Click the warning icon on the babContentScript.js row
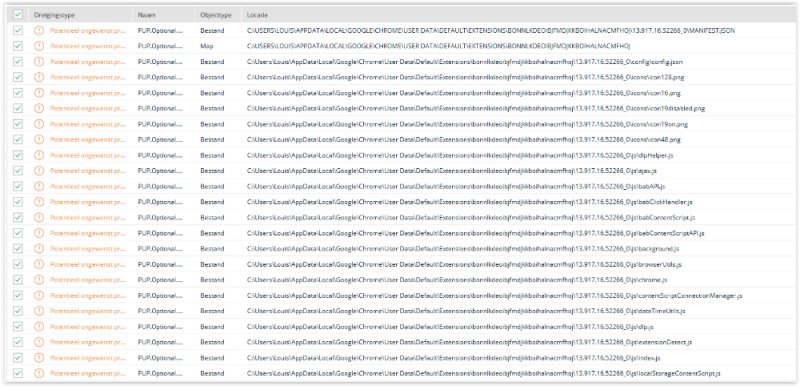The image size is (800, 386). coord(39,218)
